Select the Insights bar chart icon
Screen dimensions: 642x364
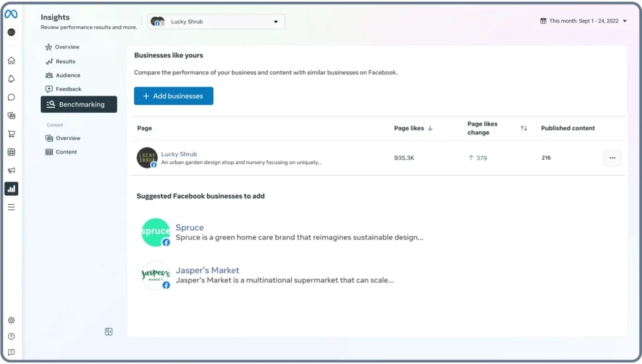coord(11,189)
